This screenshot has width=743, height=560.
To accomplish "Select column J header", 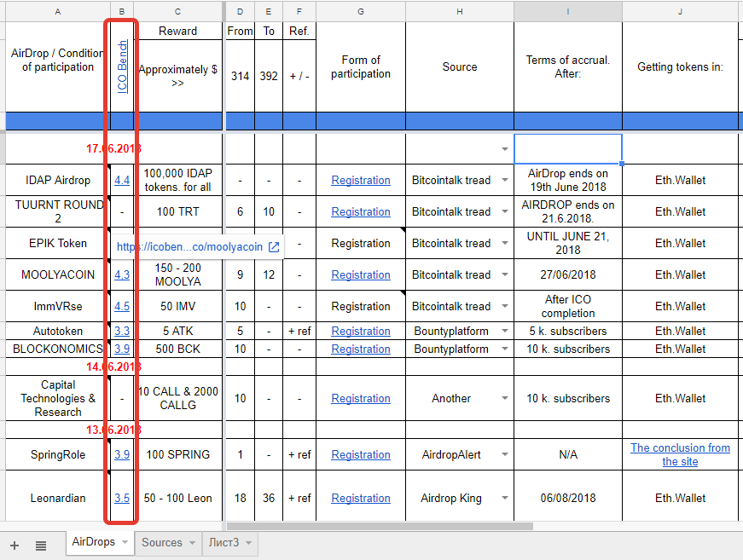I will click(680, 11).
